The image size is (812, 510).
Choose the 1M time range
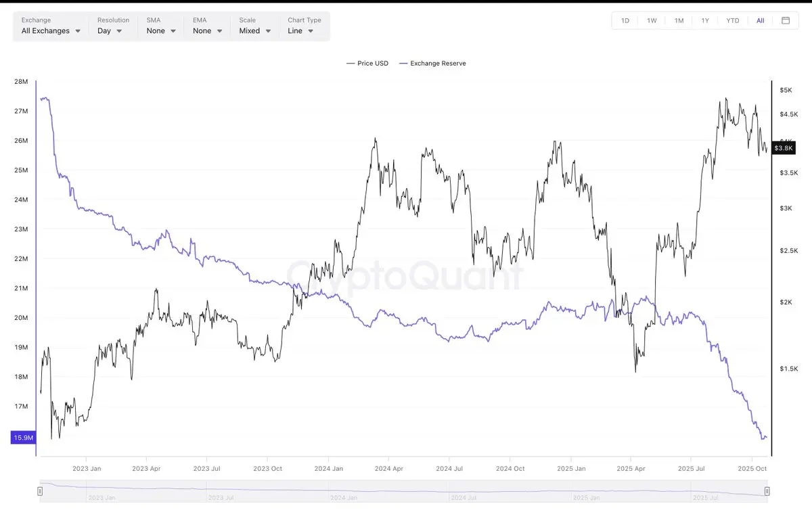(x=679, y=20)
